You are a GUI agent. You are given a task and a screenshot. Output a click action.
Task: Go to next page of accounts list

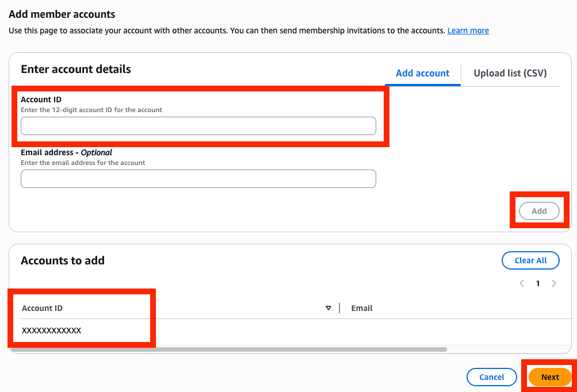pos(554,283)
